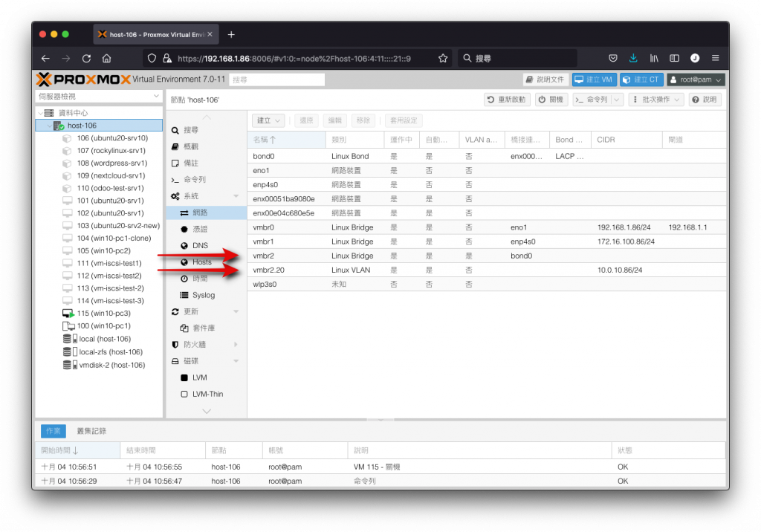
Task: Sort by 名稱 column header
Action: (x=286, y=140)
